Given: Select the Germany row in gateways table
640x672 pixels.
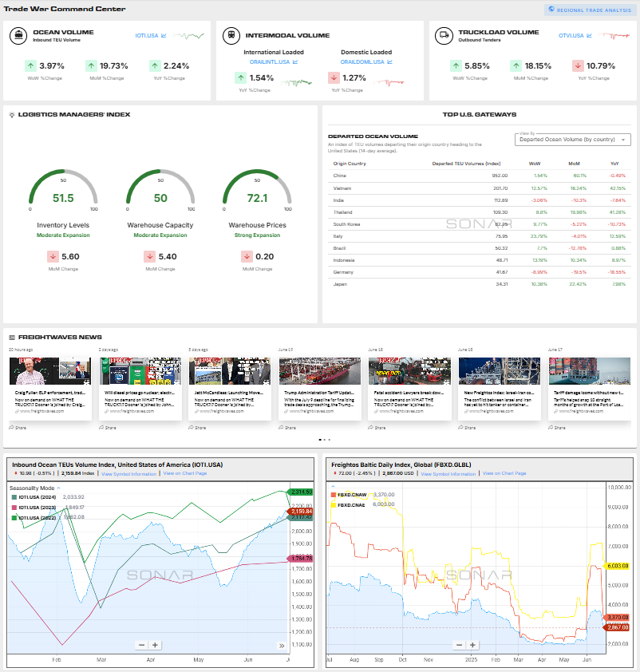Looking at the screenshot, I should pyautogui.click(x=480, y=272).
